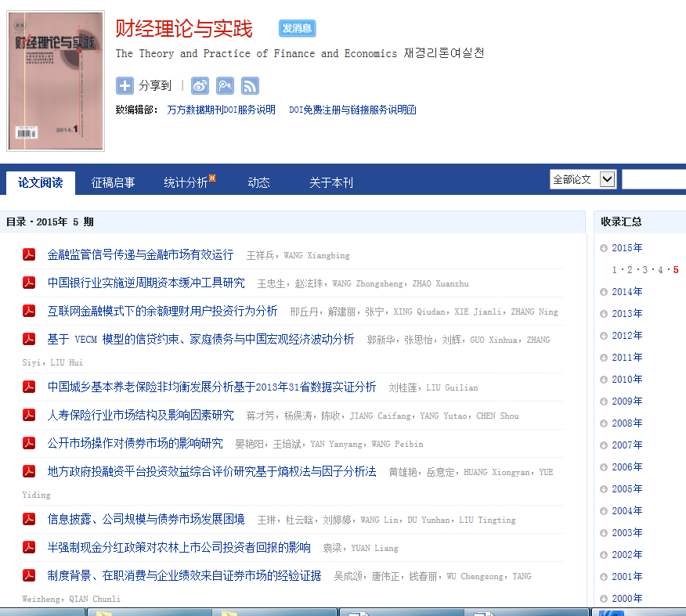Open PDF icon for 人寿保险行业市场结构 article
The image size is (686, 616).
29,415
